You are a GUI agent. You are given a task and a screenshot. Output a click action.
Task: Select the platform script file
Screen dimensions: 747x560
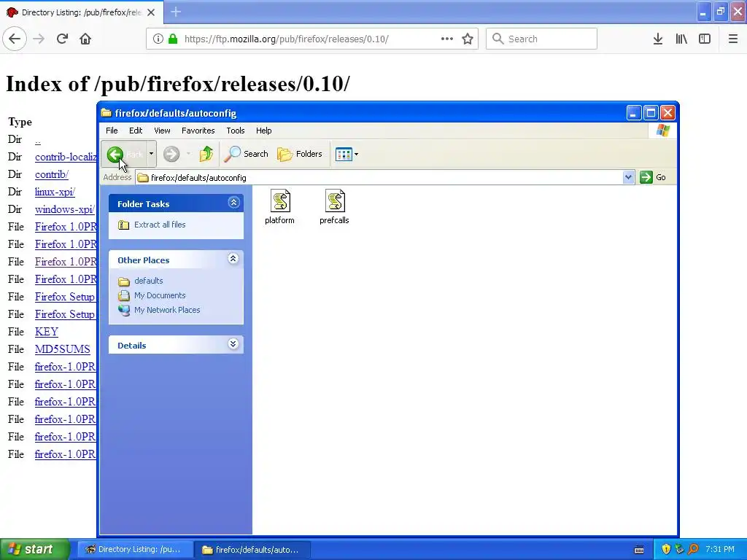[279, 206]
